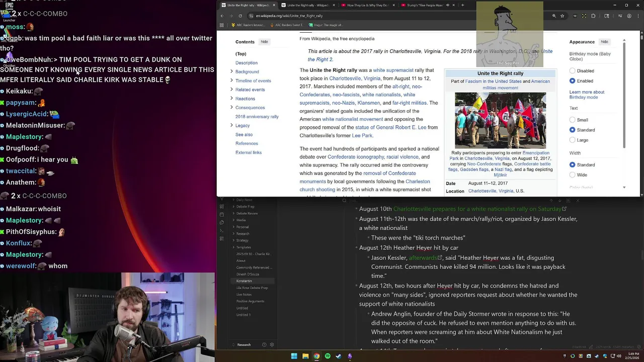Open Imgur bookmark
This screenshot has width=644, height=362.
click(326, 25)
